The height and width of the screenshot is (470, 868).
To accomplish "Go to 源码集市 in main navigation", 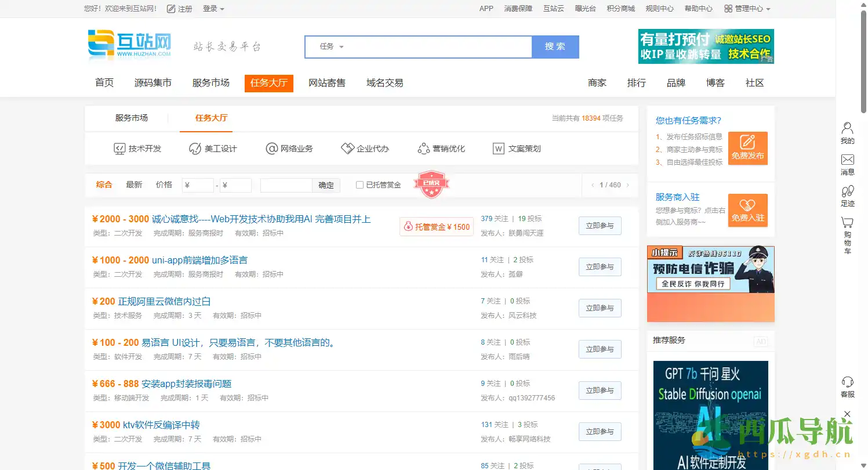I will coord(153,82).
